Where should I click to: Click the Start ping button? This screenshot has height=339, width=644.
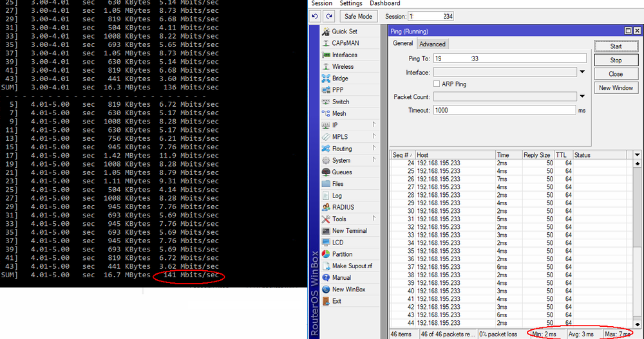coord(616,46)
